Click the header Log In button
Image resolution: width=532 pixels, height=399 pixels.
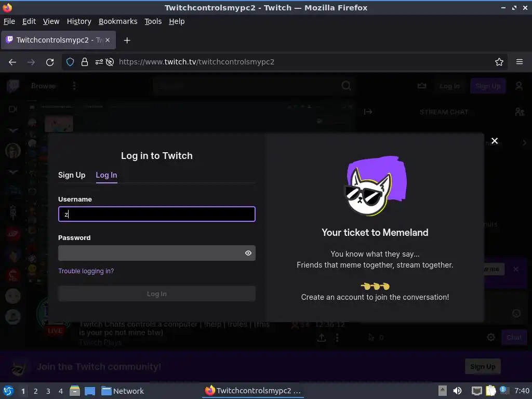point(449,86)
